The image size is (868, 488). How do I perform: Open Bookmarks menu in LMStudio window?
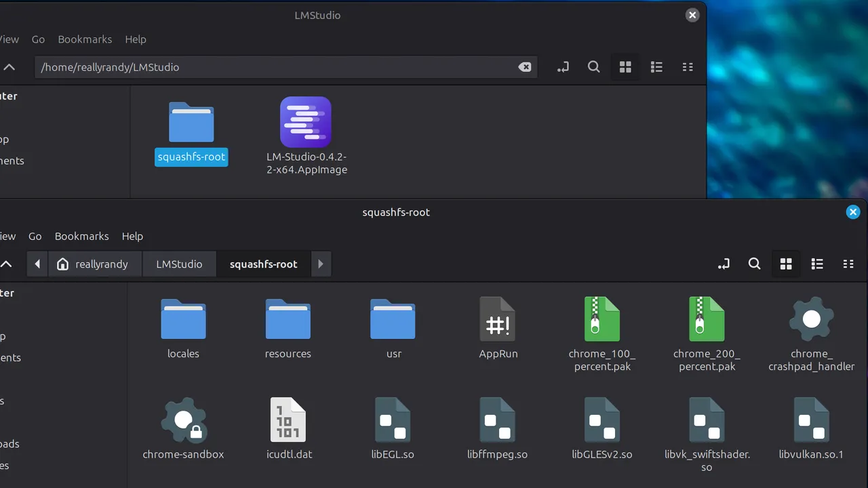pos(85,39)
